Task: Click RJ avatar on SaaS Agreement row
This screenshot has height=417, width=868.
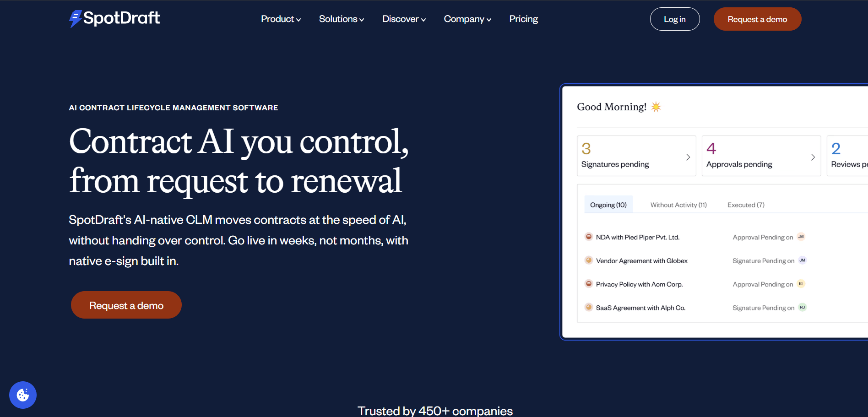Action: coord(802,307)
